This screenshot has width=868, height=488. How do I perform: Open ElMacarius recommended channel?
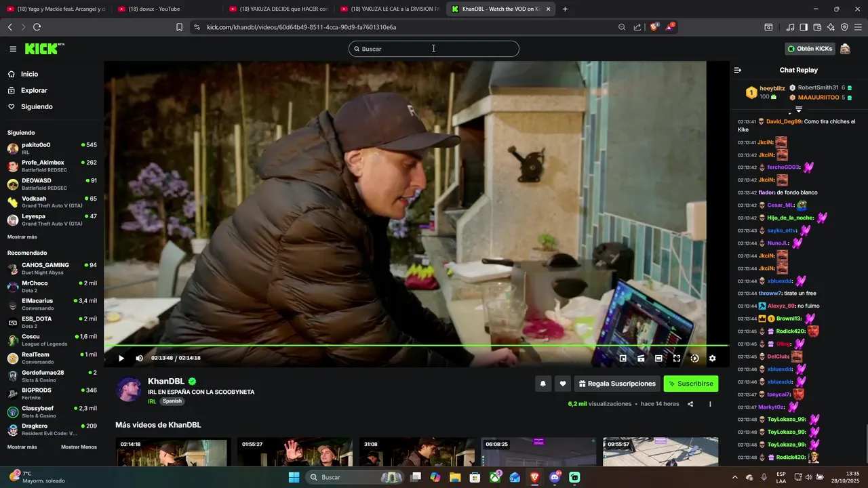click(52, 304)
